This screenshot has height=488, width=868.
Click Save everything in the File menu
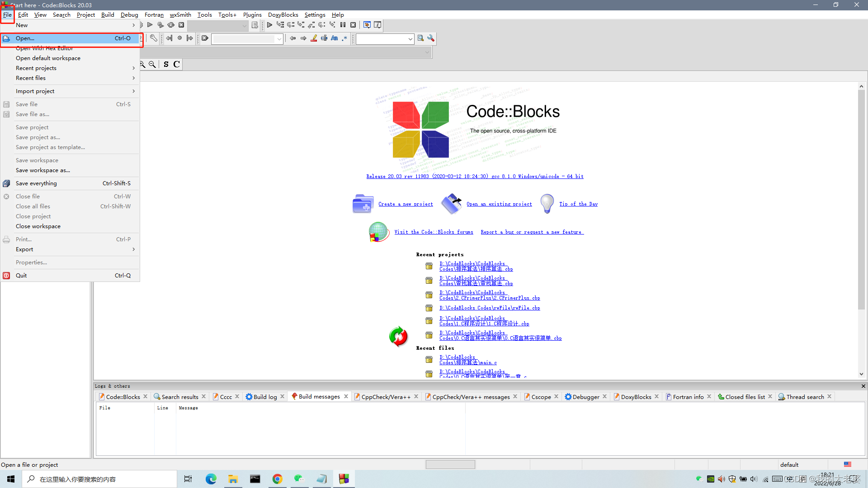36,183
